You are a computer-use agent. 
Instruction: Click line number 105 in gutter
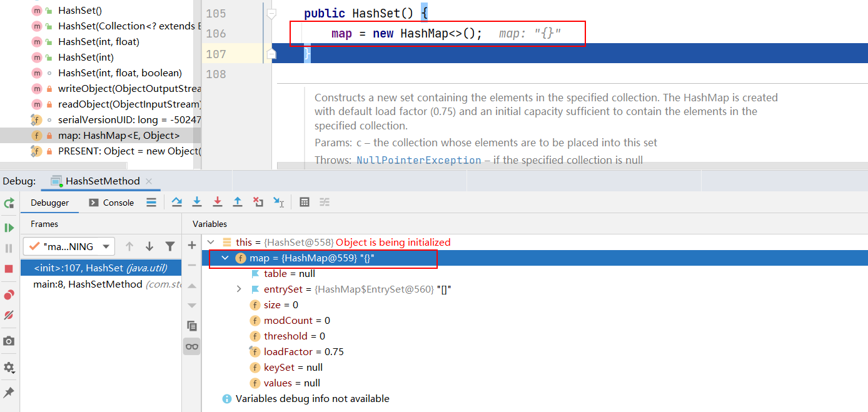[215, 14]
